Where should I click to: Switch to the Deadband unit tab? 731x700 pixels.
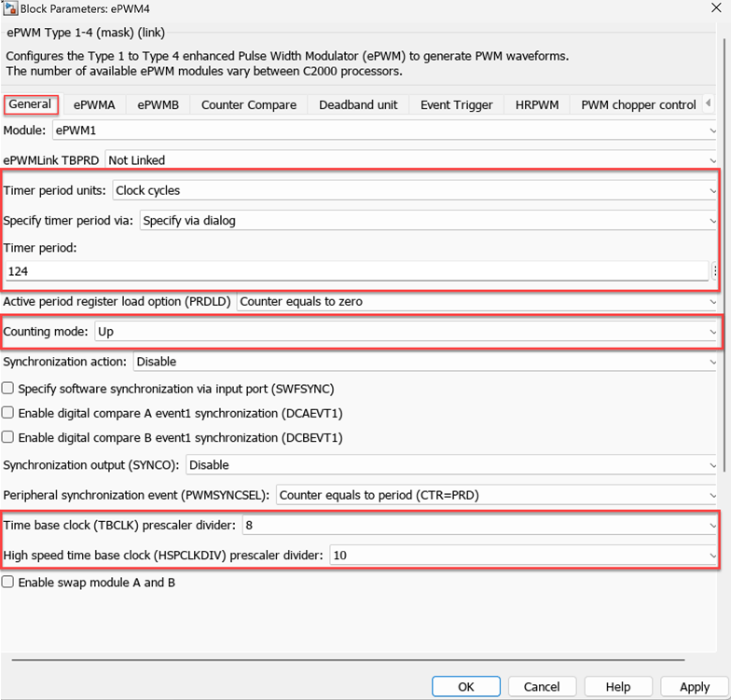pos(358,104)
